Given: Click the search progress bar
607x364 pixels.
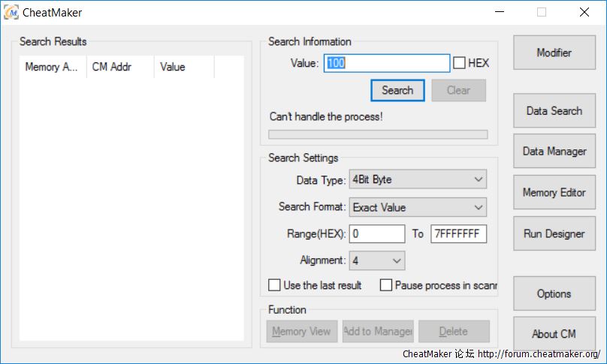Looking at the screenshot, I should pyautogui.click(x=377, y=134).
